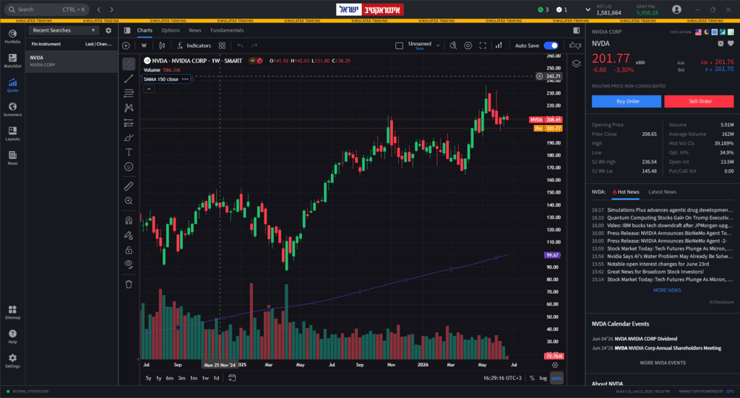
Task: Select the text annotation tool
Action: click(128, 152)
